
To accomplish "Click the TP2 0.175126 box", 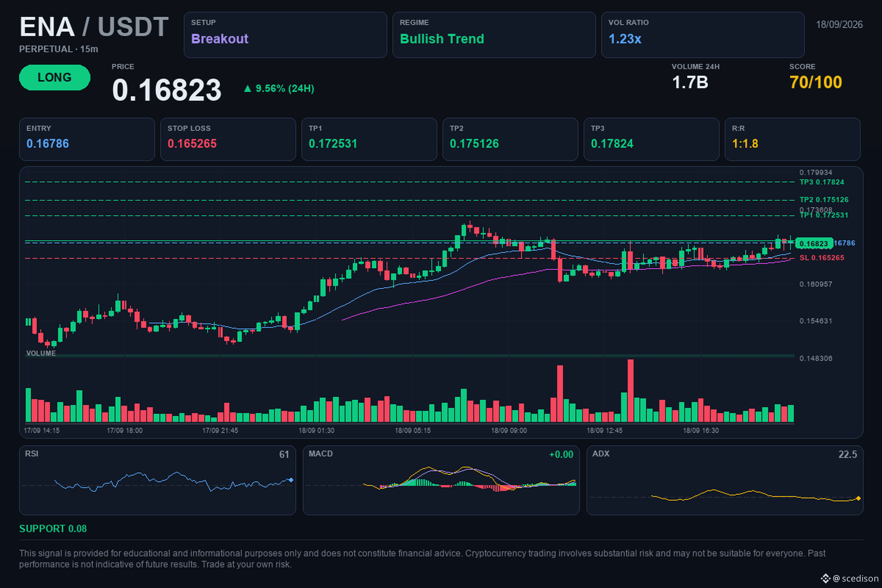I will pos(510,139).
